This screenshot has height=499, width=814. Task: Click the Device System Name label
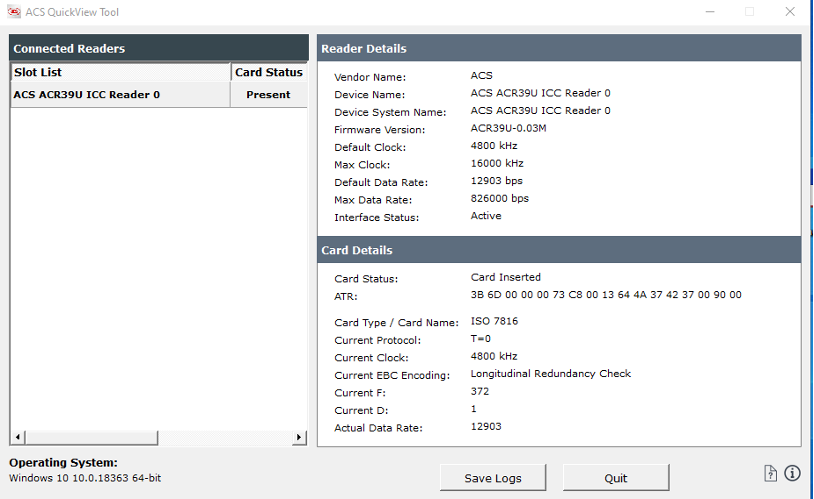point(390,113)
